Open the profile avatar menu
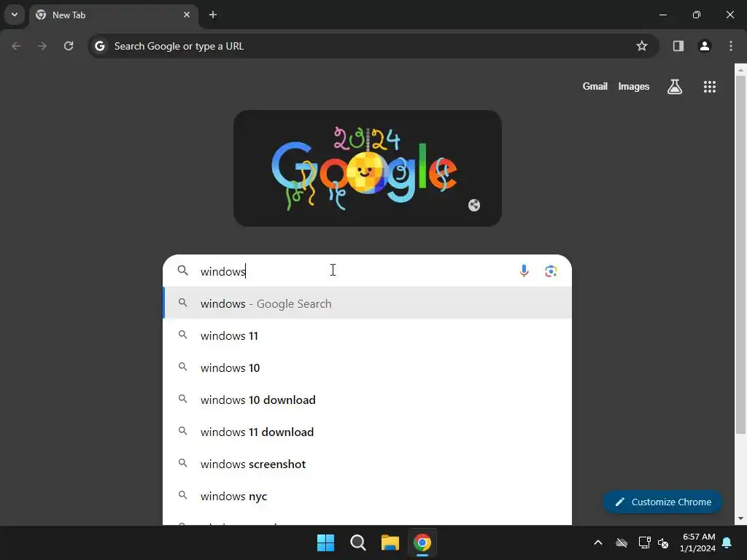 point(705,46)
